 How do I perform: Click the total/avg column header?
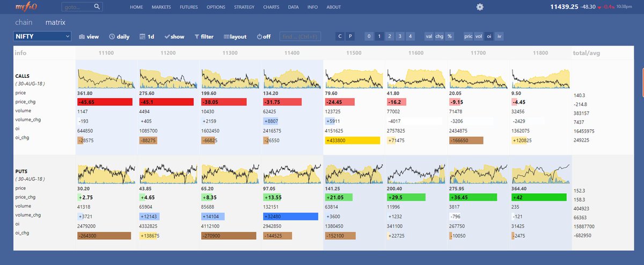point(586,53)
